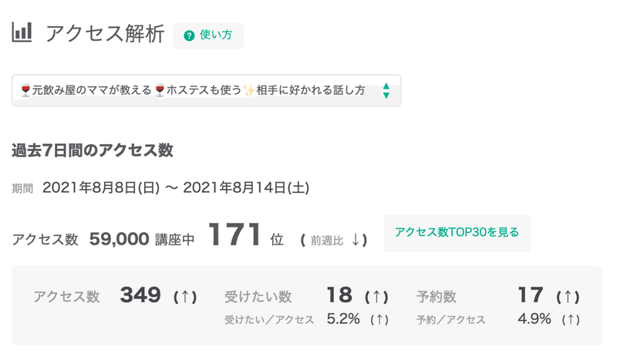Click the 過去7日間のアクセス数 section heading
This screenshot has height=364, width=617.
93,150
